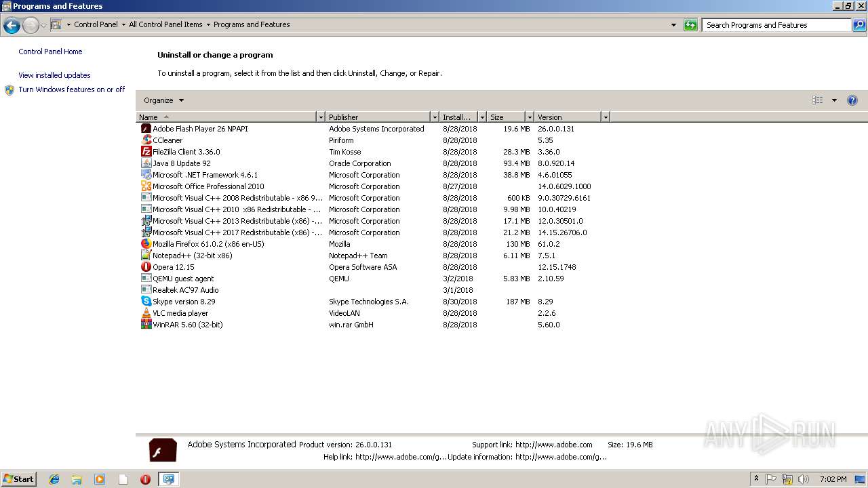Click the taskbar clock showing 7:02 PM
This screenshot has height=488, width=868.
[x=833, y=479]
